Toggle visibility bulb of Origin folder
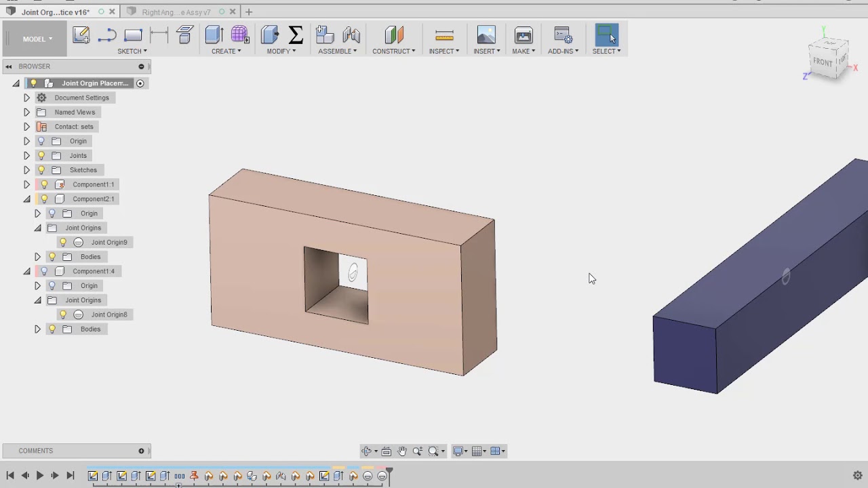The height and width of the screenshot is (488, 868). click(x=41, y=141)
